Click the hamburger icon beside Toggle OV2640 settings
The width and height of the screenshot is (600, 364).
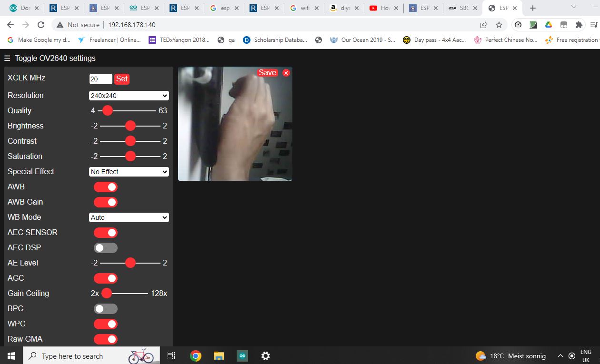tap(7, 59)
